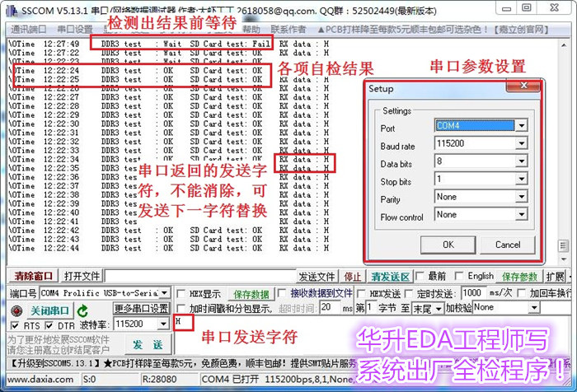The image size is (577, 392).
Task: Open the 末尾 dropdown
Action: tap(439, 309)
